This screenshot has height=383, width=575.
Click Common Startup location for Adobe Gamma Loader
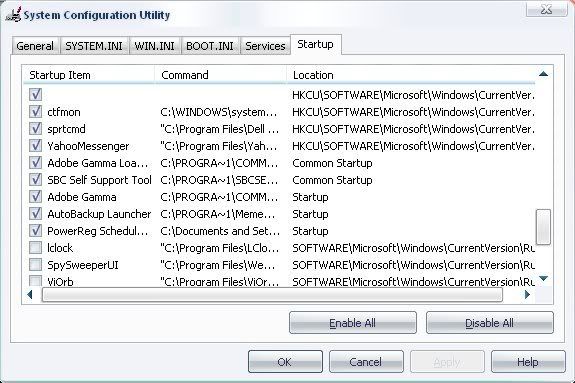pos(332,163)
